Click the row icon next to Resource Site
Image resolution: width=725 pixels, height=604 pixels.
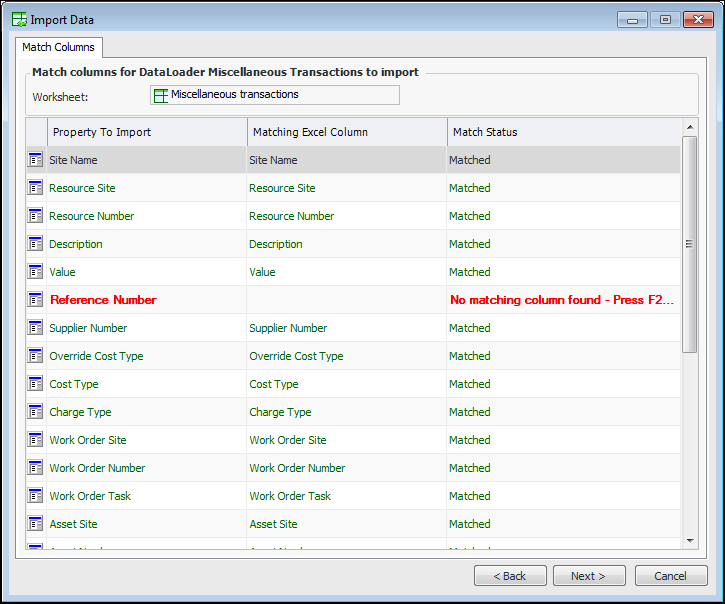tap(36, 188)
